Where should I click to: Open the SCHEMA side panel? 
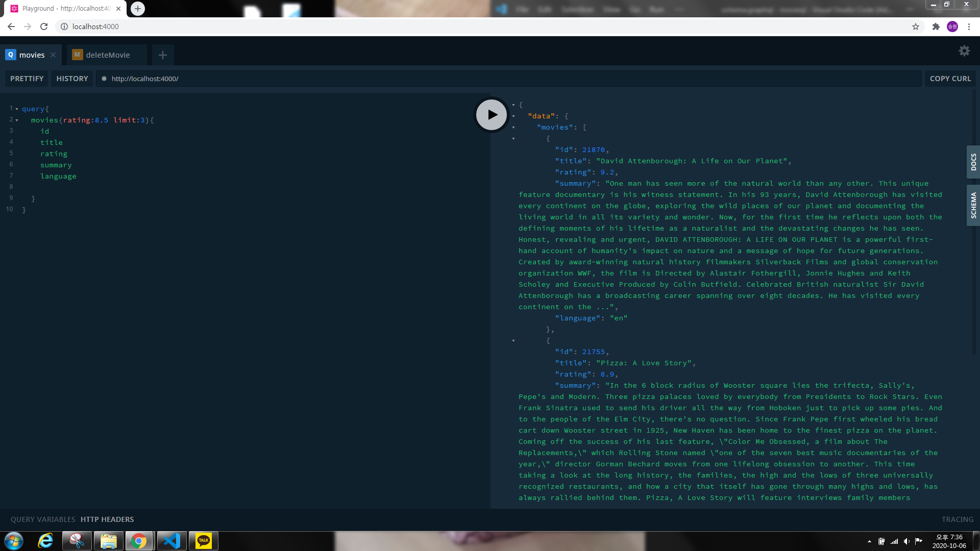[973, 205]
